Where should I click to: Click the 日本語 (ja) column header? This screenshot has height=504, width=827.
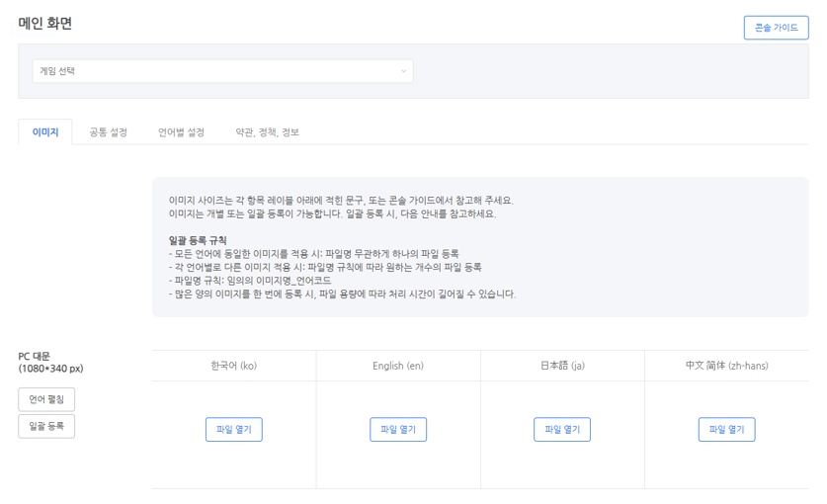pos(562,366)
